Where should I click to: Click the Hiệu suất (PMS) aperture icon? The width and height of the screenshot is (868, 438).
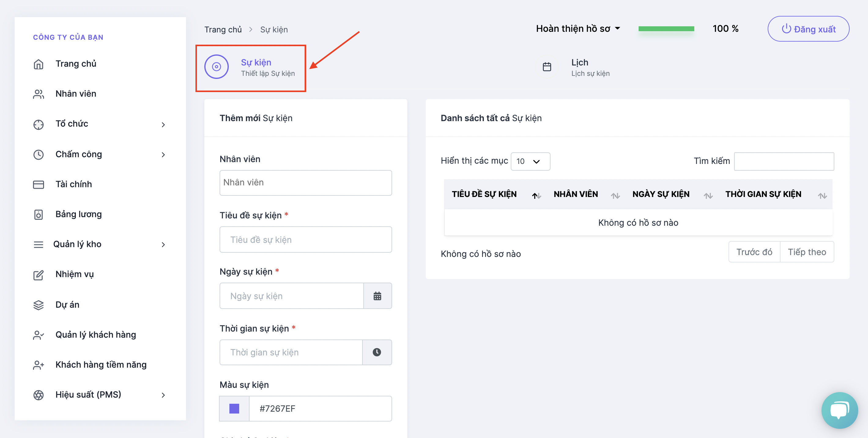(39, 395)
